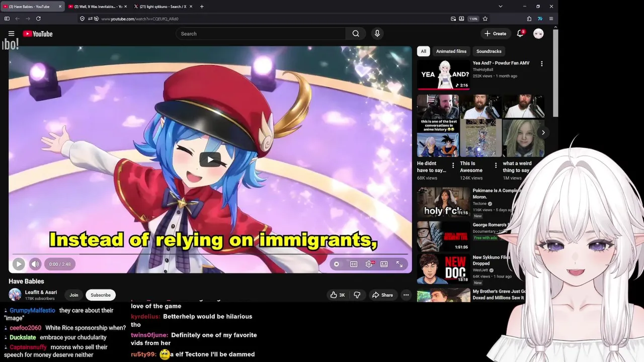The height and width of the screenshot is (362, 644).
Task: Start voice search with the microphone icon
Action: pos(377,34)
